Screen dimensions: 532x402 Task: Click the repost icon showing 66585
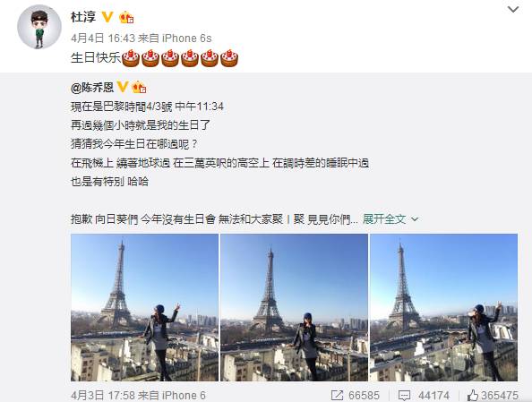[x=337, y=395]
